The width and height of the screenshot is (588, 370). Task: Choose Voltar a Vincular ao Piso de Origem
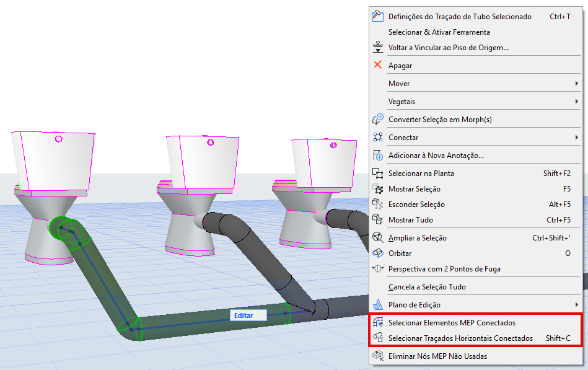pos(475,48)
